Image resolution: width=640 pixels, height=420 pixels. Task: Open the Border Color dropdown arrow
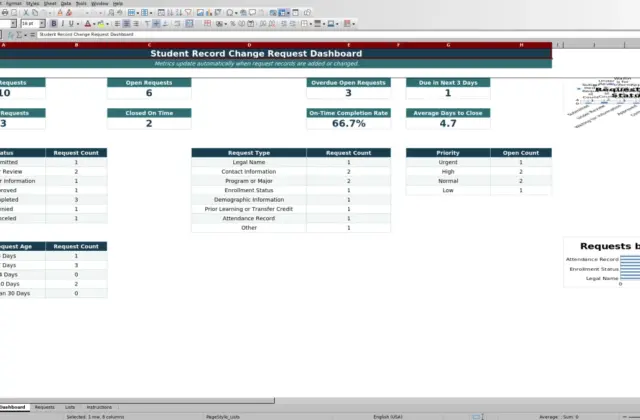[x=337, y=24]
